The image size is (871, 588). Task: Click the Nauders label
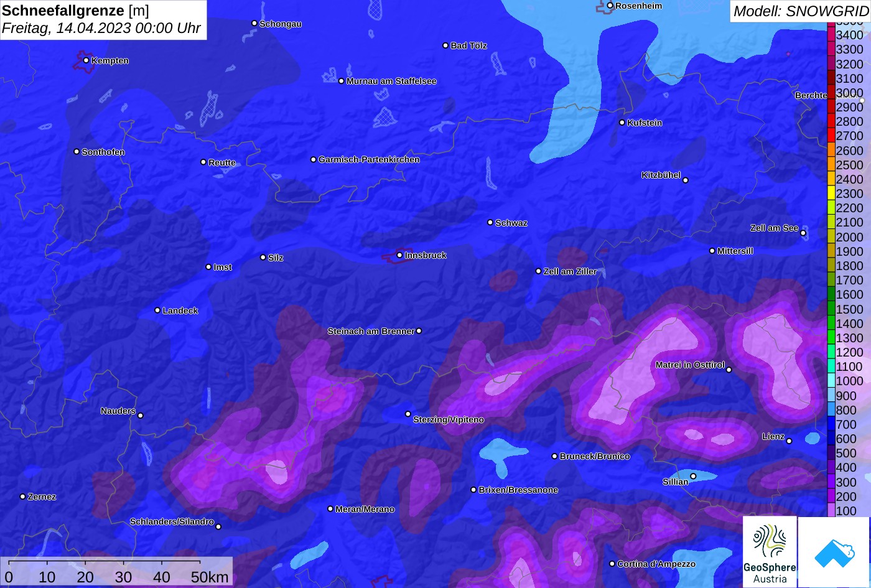(118, 411)
